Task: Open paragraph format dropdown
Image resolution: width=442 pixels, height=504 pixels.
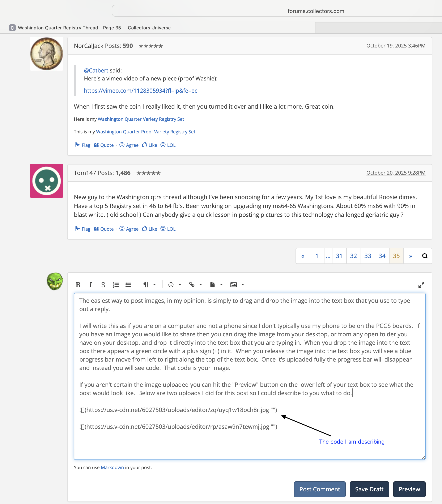Action: tap(149, 285)
